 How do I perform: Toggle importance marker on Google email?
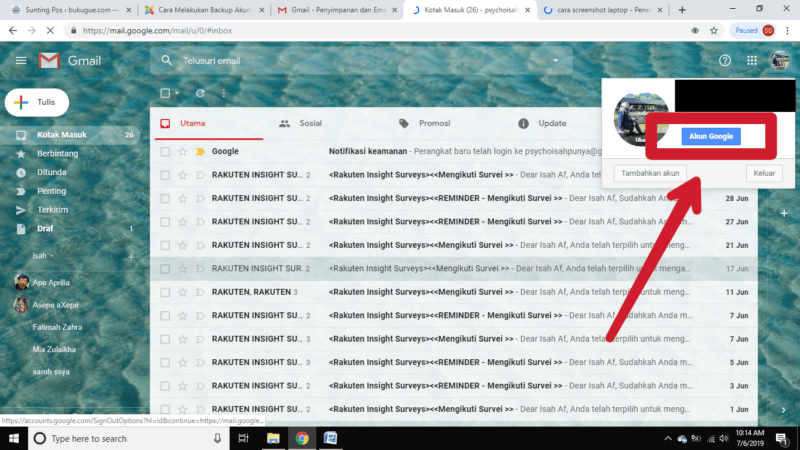pos(200,152)
